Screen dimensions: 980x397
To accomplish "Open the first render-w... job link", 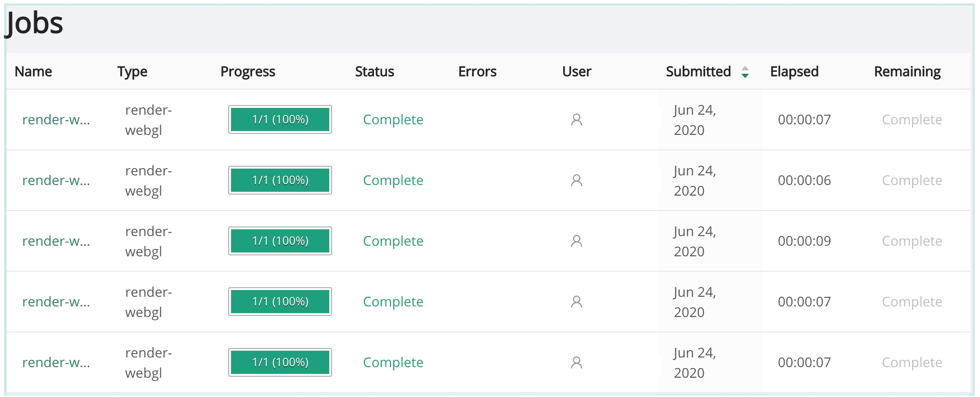I will pyautogui.click(x=56, y=119).
